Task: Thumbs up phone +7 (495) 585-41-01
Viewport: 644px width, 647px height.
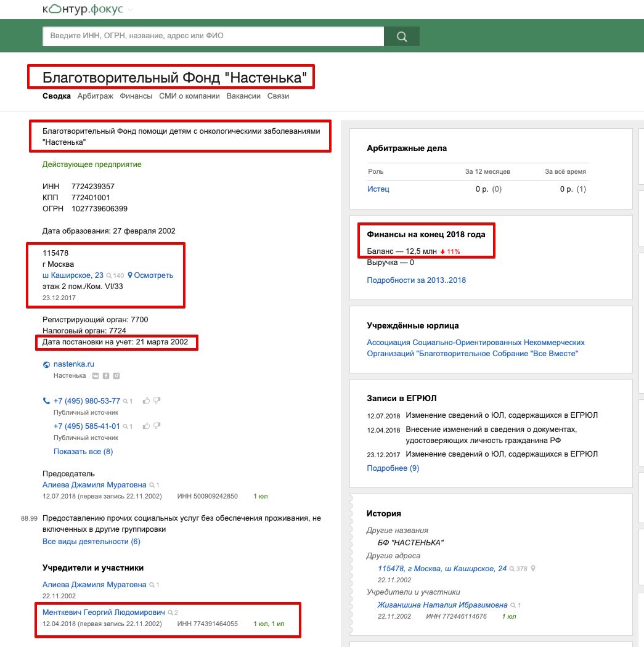Action: 146,426
